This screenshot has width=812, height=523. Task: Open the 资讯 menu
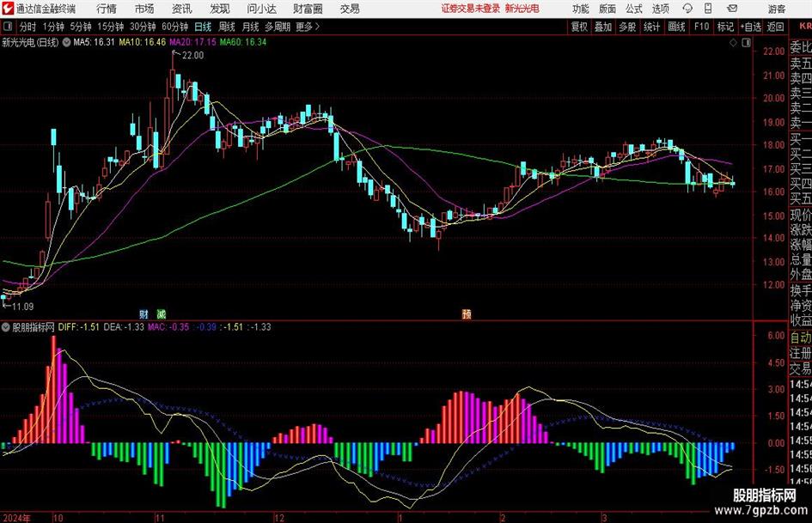pyautogui.click(x=182, y=9)
